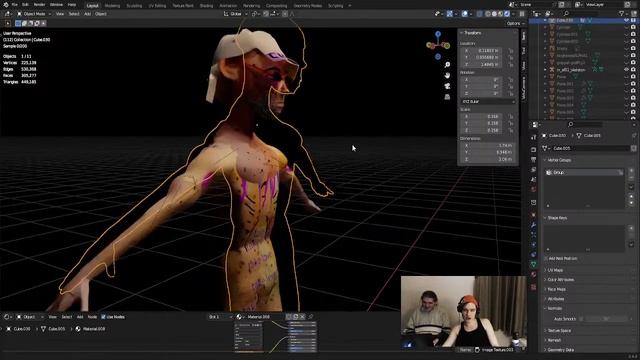Open the Global transform orientation dropdown
This screenshot has width=640, height=360.
[x=236, y=14]
